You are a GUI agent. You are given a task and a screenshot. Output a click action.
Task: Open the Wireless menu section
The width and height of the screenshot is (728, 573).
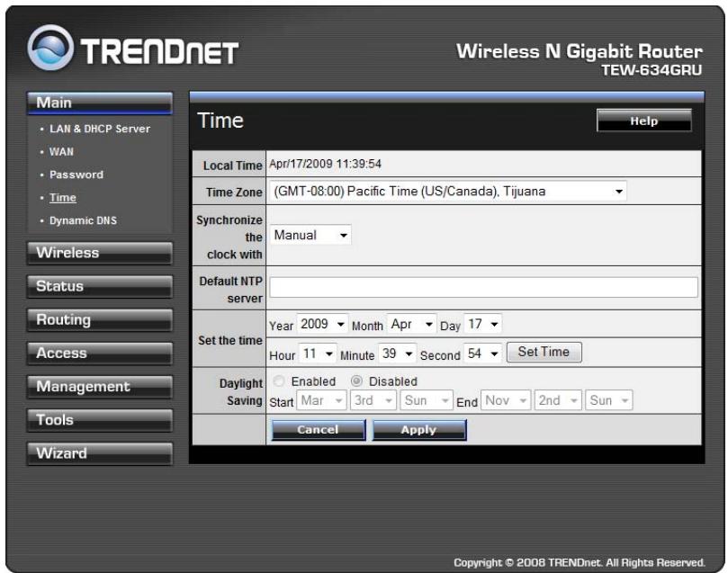coord(100,253)
